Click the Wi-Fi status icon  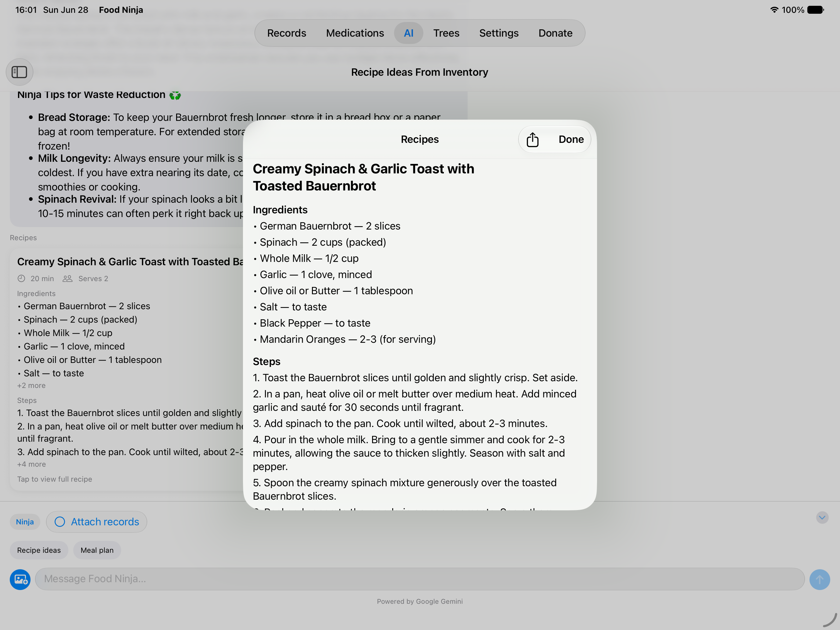tap(774, 10)
